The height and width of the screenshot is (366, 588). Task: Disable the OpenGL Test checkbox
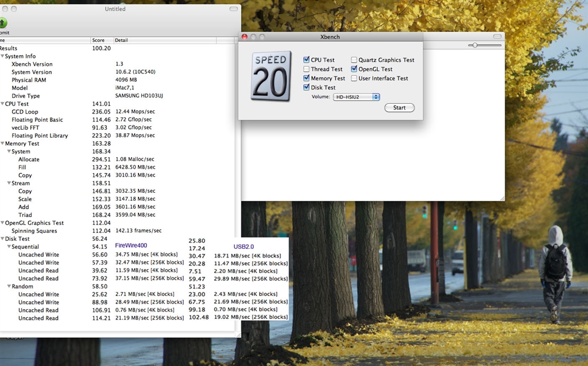(x=354, y=69)
